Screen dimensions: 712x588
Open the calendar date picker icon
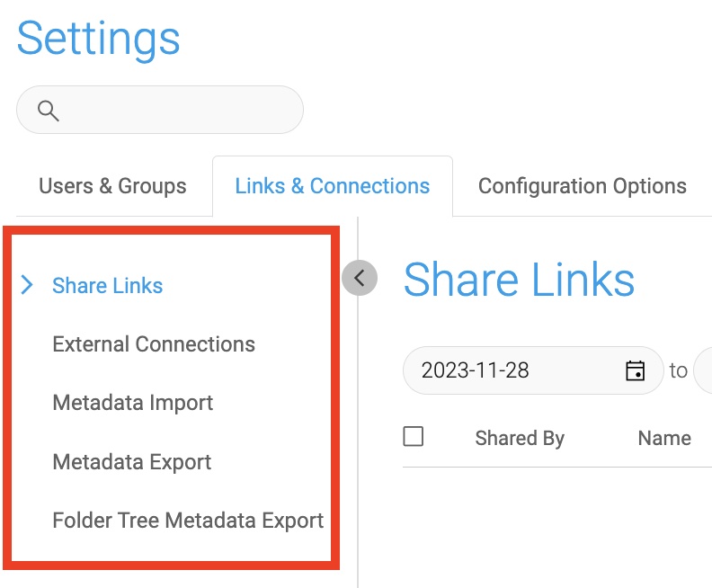point(635,370)
